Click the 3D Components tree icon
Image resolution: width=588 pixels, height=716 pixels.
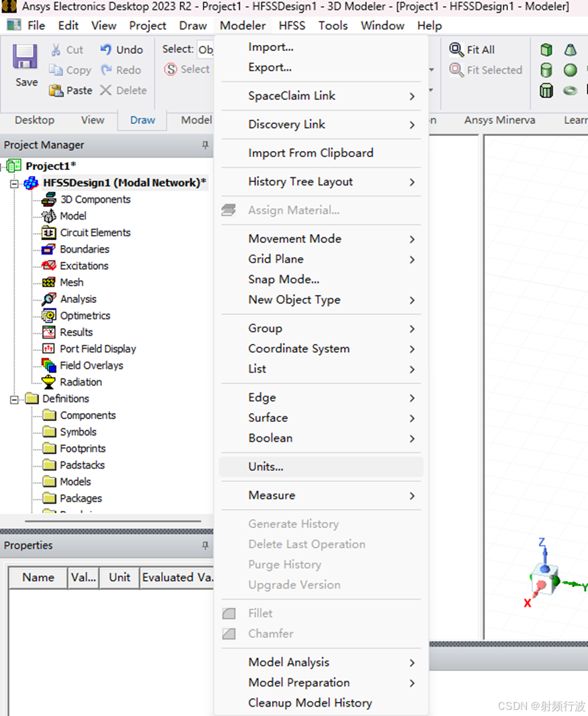click(x=49, y=199)
